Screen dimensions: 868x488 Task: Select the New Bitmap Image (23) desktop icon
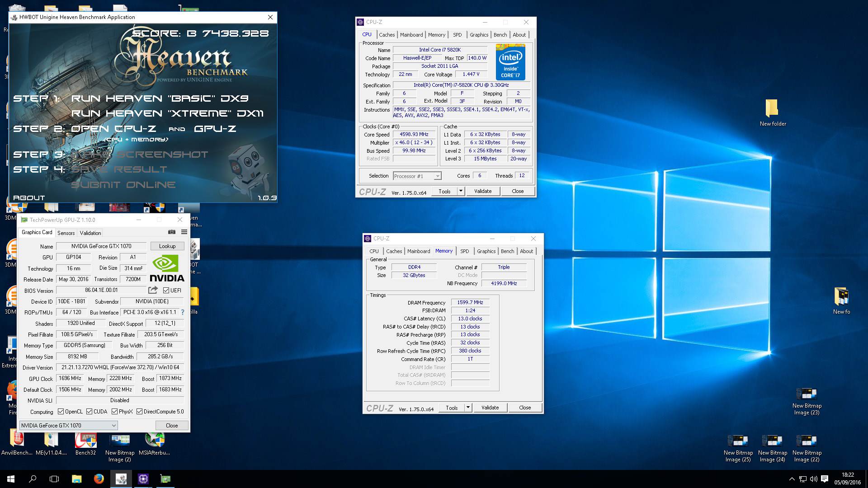coord(807,401)
